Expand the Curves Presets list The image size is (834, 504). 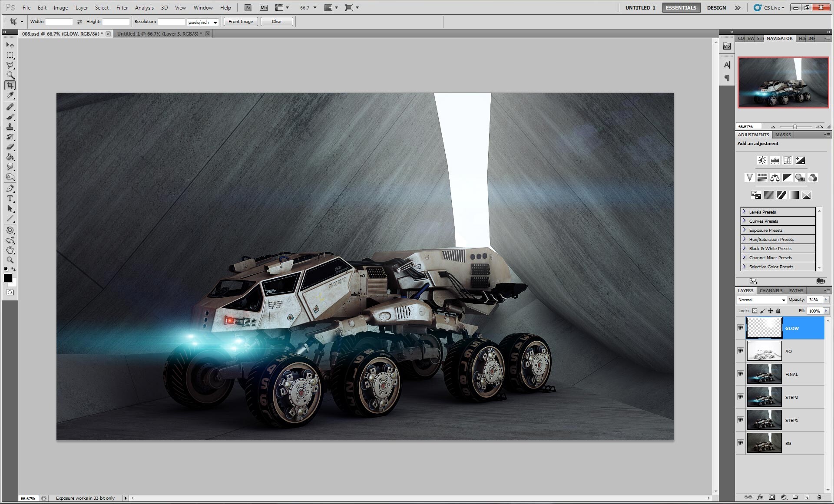pos(744,221)
